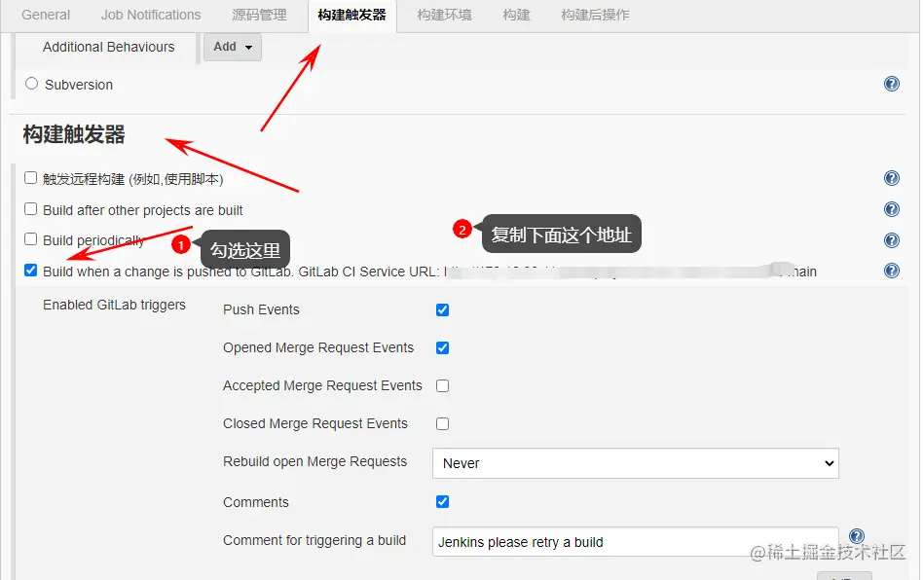Toggle the Push Events checkbox

443,309
